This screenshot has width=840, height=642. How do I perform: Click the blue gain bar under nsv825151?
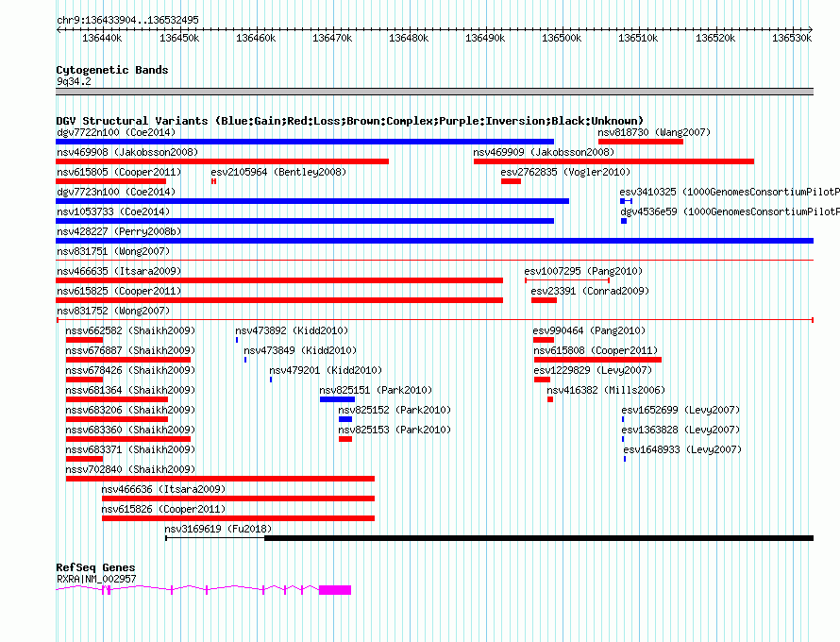tap(338, 399)
